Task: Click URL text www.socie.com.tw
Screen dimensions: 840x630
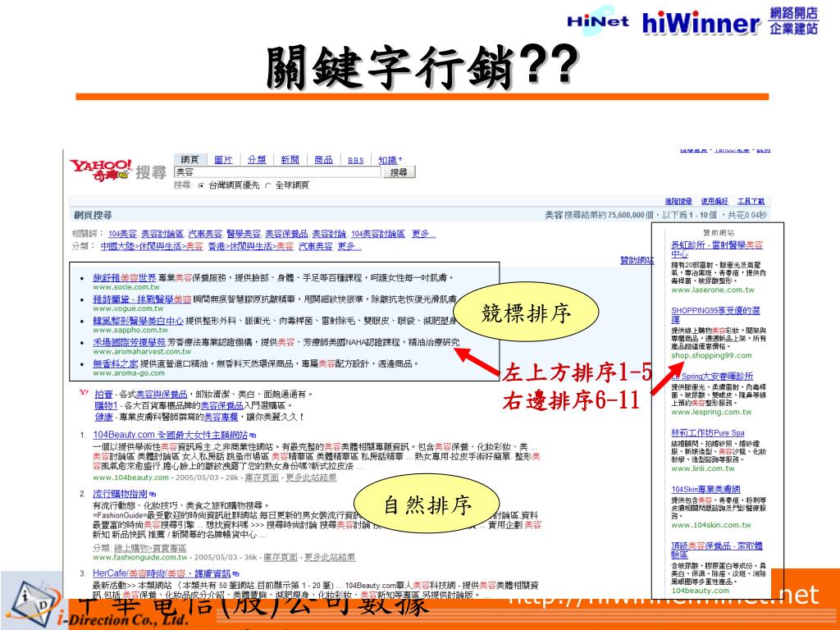Action: point(126,287)
